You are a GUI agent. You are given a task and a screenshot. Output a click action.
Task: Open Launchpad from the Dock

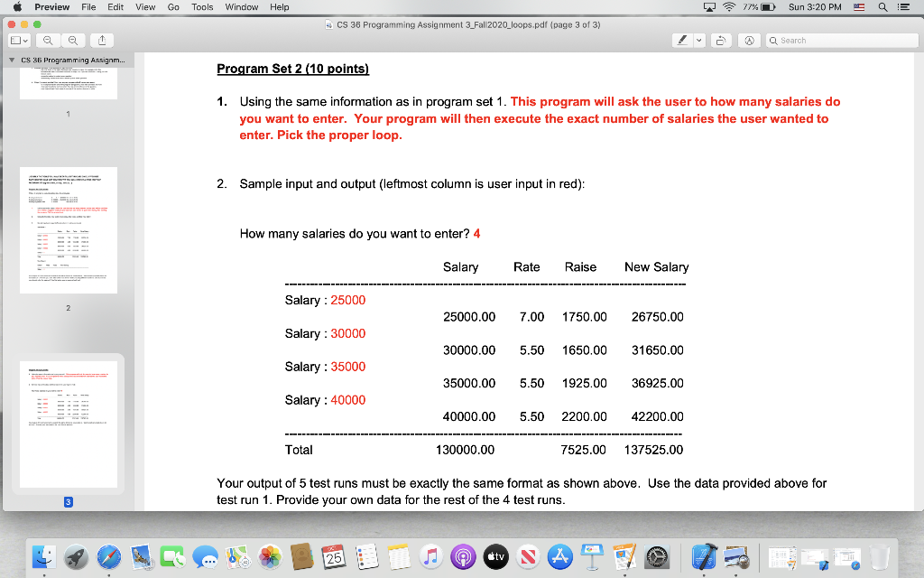pos(76,556)
